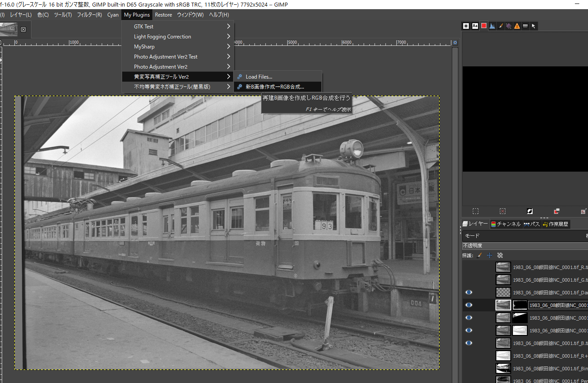
Task: Hide the tif_Dar layer via its eye
Action: tap(469, 292)
